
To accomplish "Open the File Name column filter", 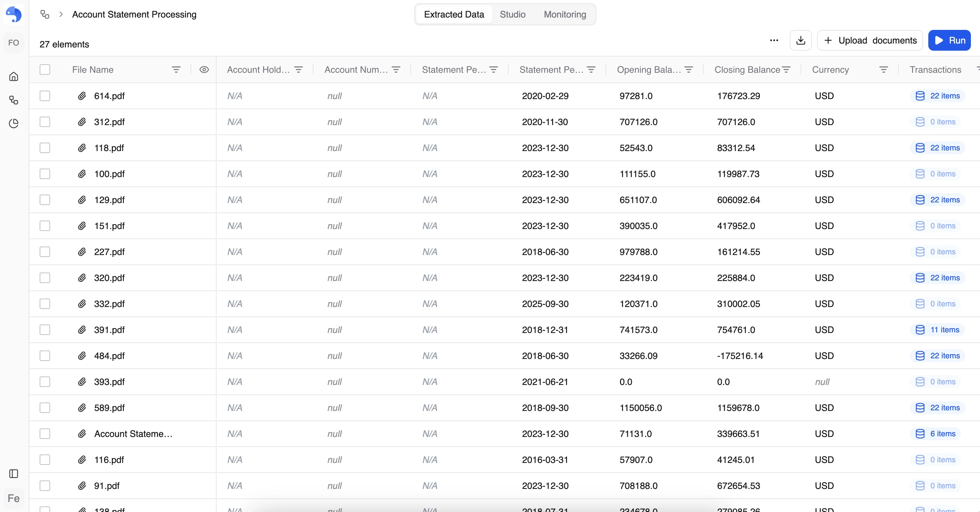I will [176, 70].
